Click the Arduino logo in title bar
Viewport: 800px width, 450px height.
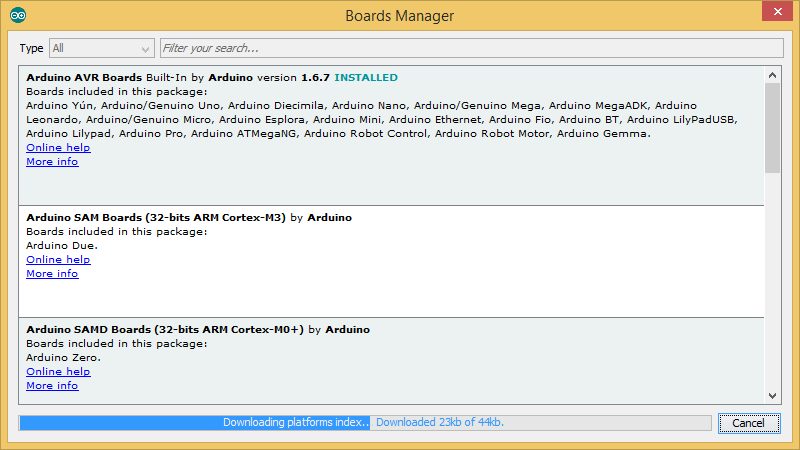click(19, 15)
